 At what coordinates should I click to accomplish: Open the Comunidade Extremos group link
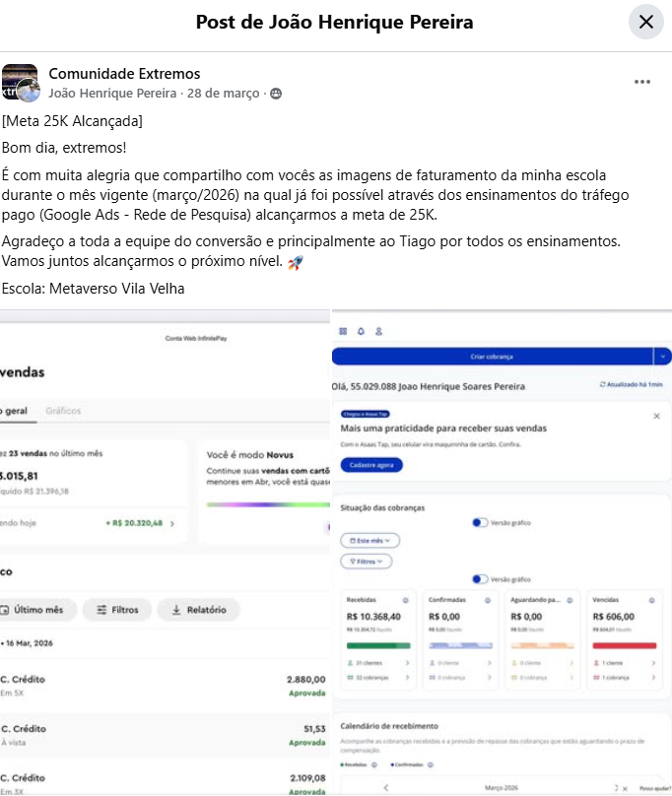point(124,74)
